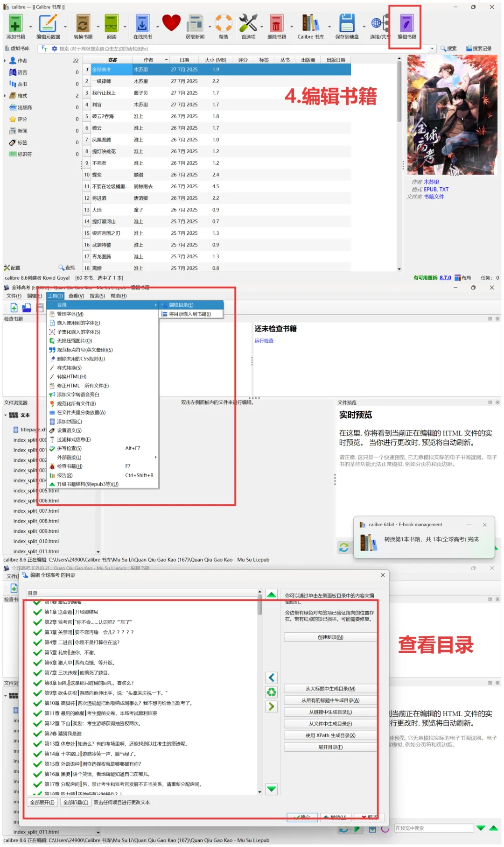Screen dimensions: 504x847
Task: Open the 文件(F) menu in editor
Action: click(x=14, y=296)
